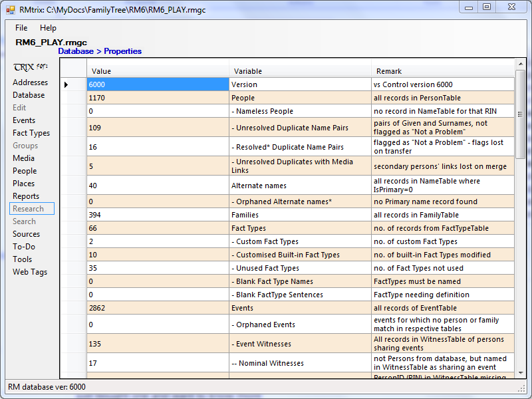Click '- Event Witnesses' cell
This screenshot has width=532, height=399.
pos(301,344)
